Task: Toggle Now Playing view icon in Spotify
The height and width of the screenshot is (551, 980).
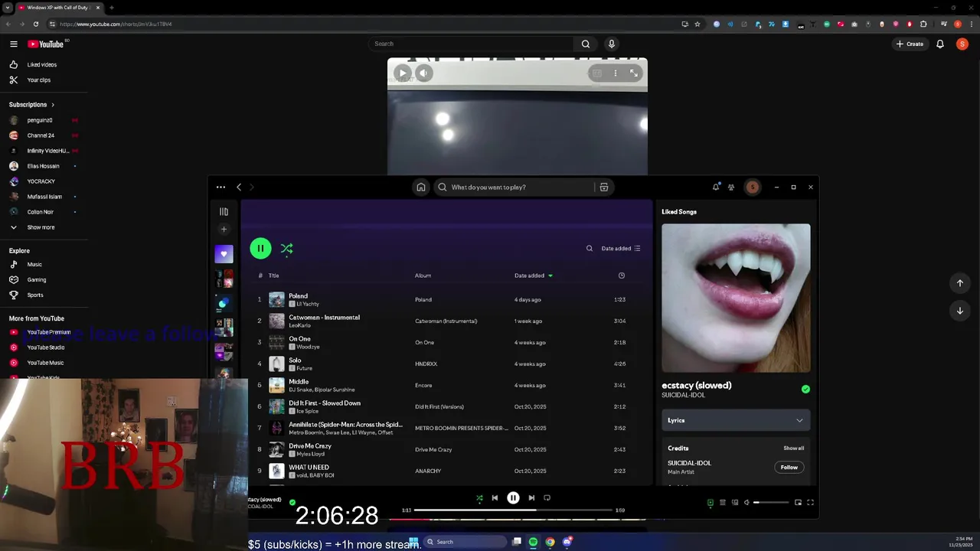Action: pyautogui.click(x=710, y=502)
